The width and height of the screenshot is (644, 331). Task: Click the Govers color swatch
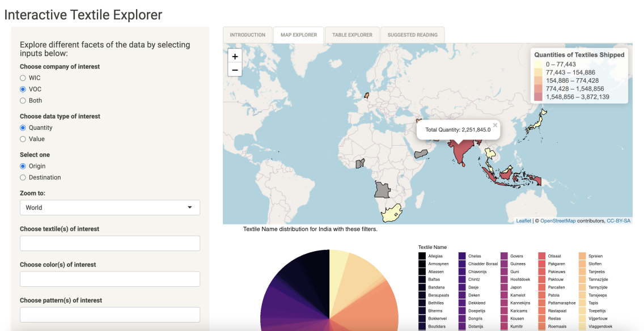[x=505, y=256]
